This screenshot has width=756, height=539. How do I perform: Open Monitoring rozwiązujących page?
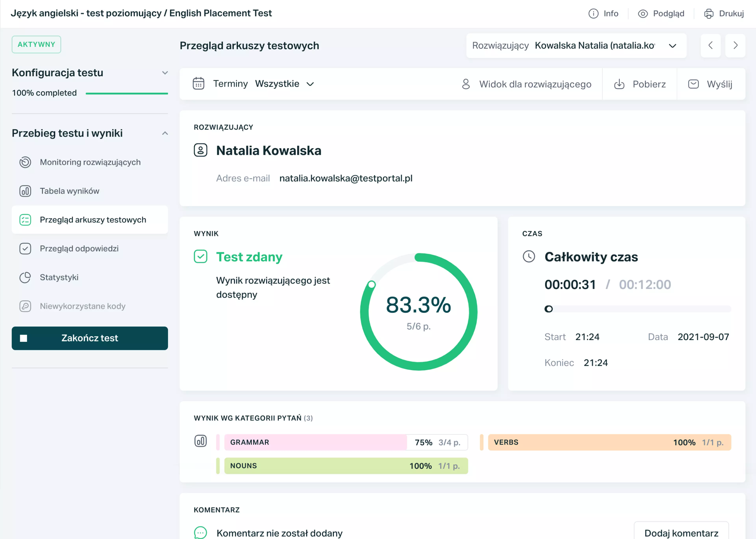pyautogui.click(x=90, y=162)
